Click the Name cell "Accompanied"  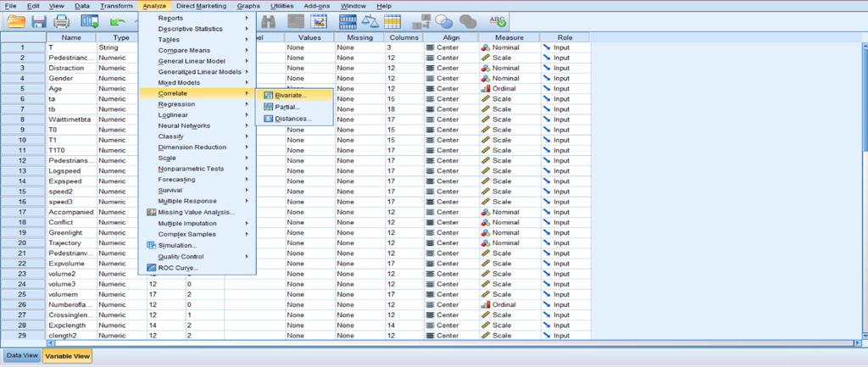point(71,212)
